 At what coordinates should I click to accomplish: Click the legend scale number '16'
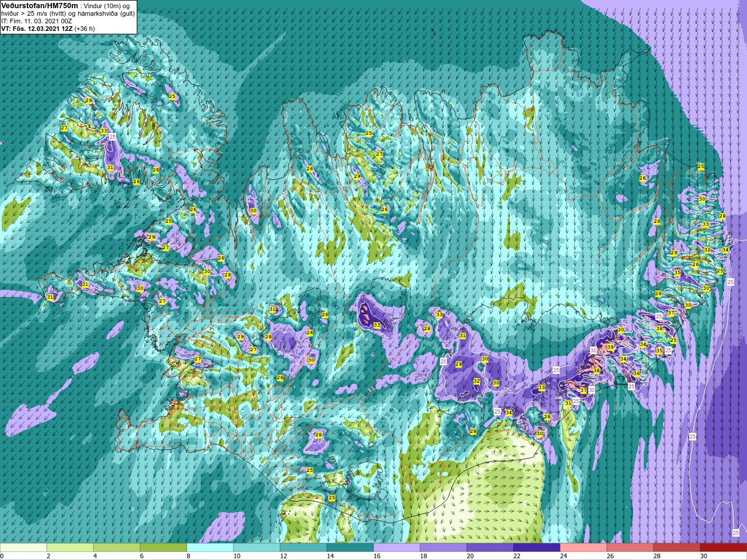point(377,556)
